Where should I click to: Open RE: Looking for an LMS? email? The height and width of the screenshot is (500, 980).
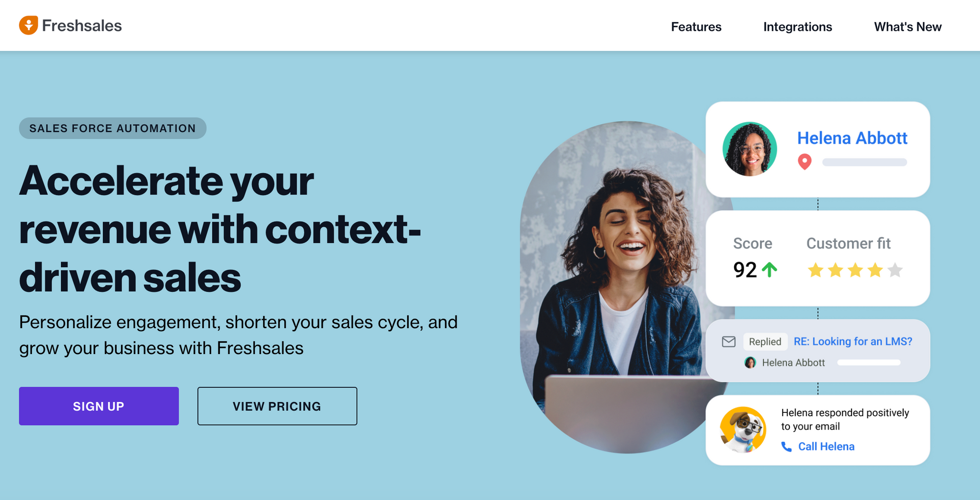click(853, 341)
